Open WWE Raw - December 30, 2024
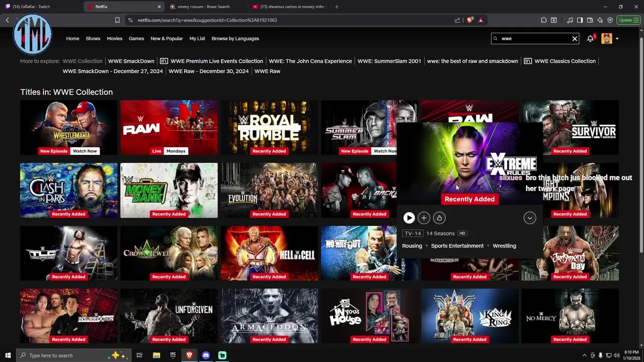Viewport: 644px width, 362px height. click(x=209, y=71)
